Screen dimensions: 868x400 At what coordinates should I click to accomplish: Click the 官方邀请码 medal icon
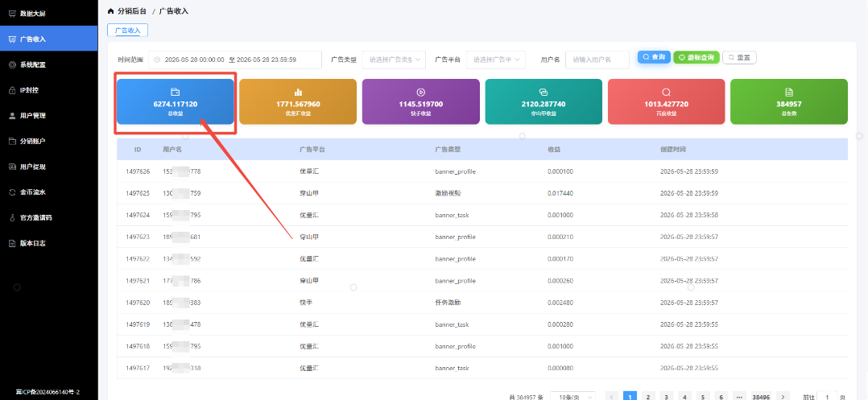point(12,217)
